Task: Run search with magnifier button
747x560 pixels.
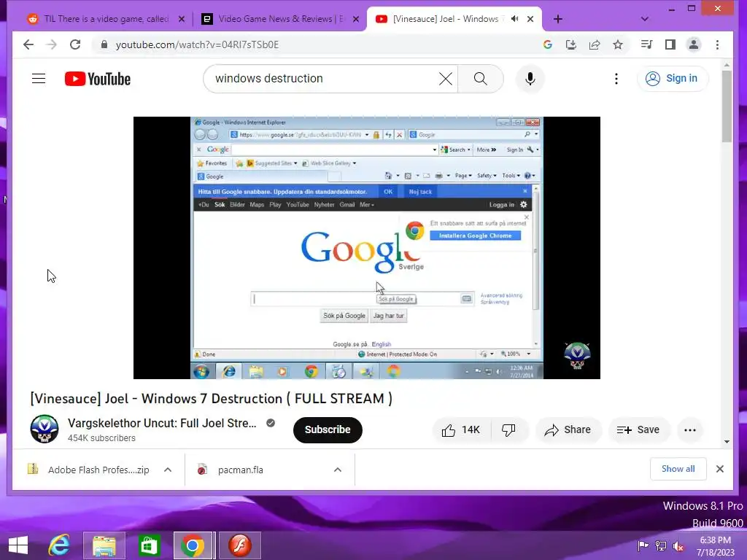Action: click(481, 79)
